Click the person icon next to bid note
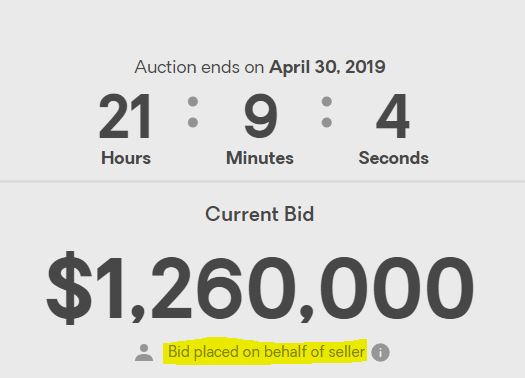525x378 pixels. [144, 353]
